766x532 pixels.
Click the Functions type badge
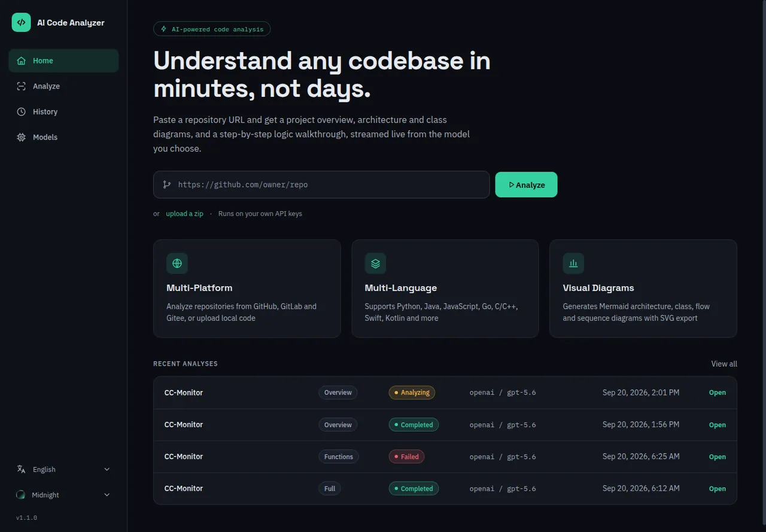(x=339, y=457)
